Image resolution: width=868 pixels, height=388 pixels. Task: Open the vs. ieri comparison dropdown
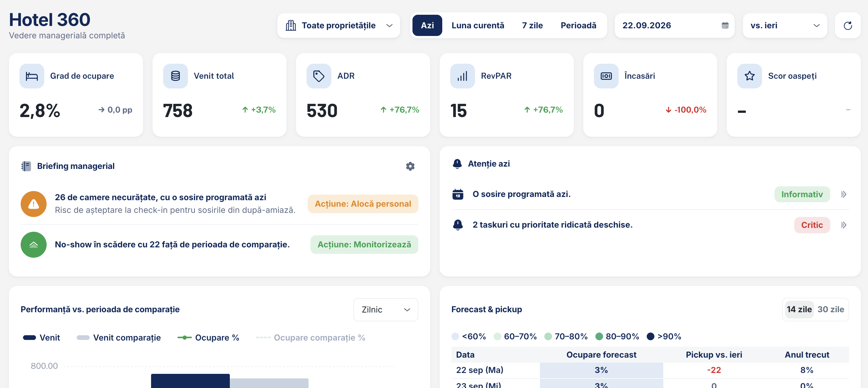tap(785, 26)
